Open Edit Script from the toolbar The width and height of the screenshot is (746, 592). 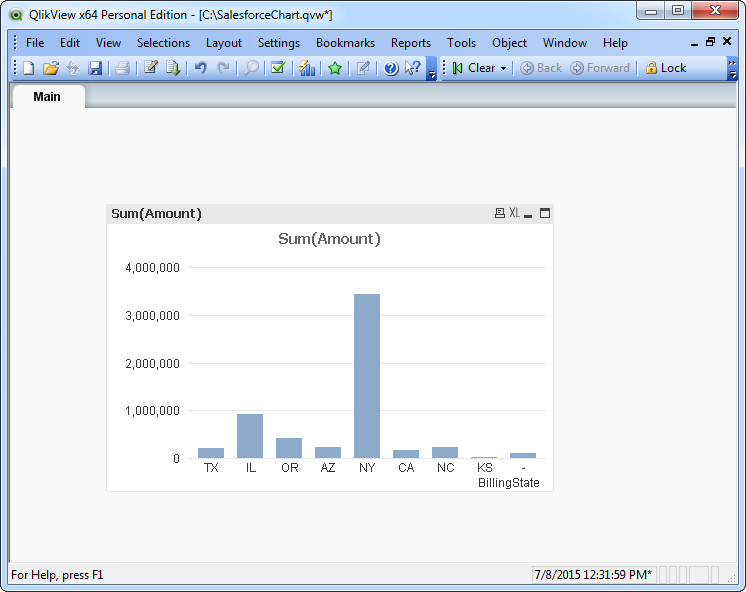[x=151, y=68]
